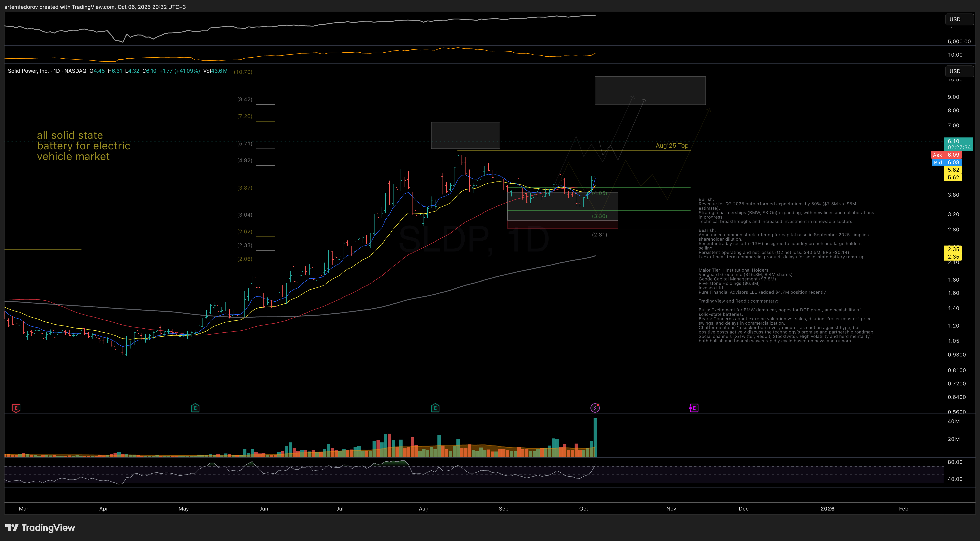Open the USD currency selector of the main price chart

[959, 71]
